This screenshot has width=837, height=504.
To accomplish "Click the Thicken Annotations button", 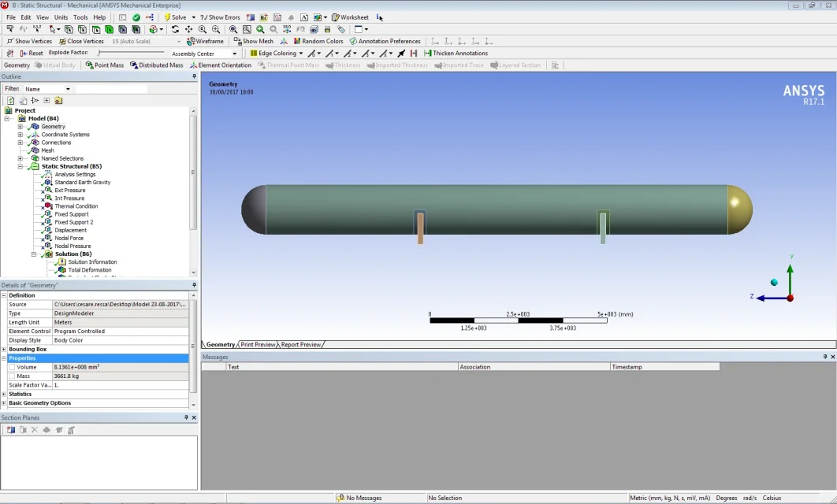I will [x=456, y=53].
